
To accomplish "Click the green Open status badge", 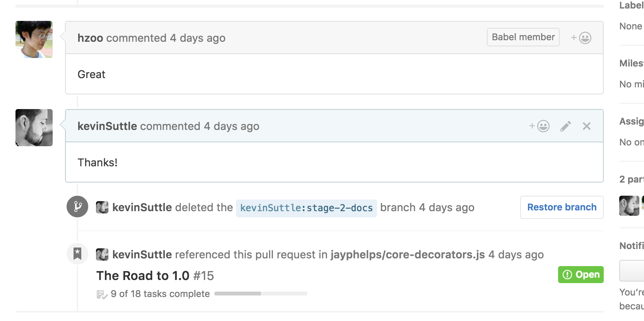I will point(581,275).
